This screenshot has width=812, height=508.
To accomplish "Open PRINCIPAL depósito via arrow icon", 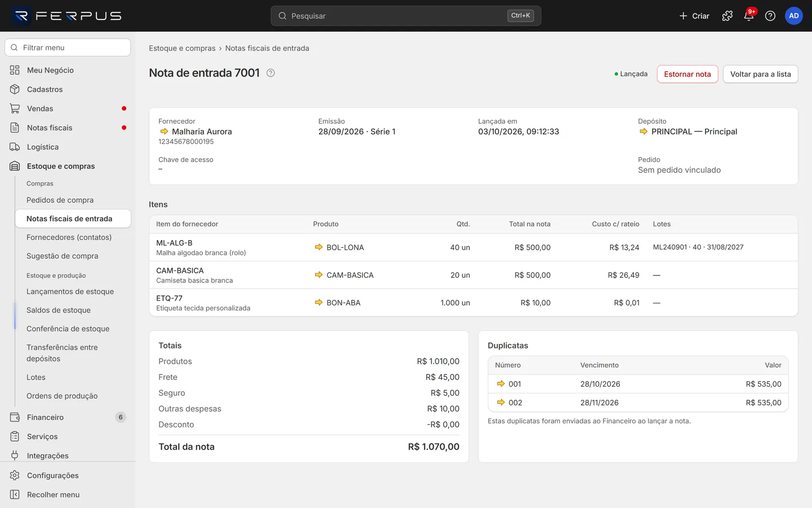I will coord(644,131).
